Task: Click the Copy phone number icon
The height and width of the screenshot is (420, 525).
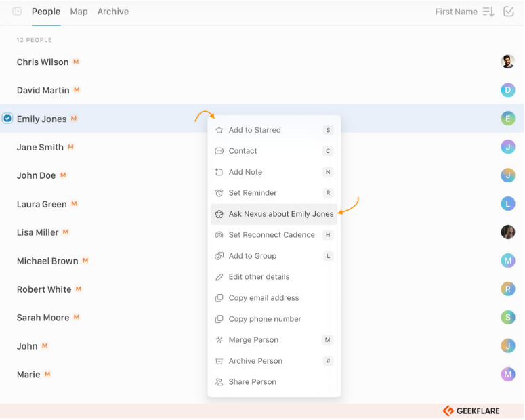Action: coord(219,319)
